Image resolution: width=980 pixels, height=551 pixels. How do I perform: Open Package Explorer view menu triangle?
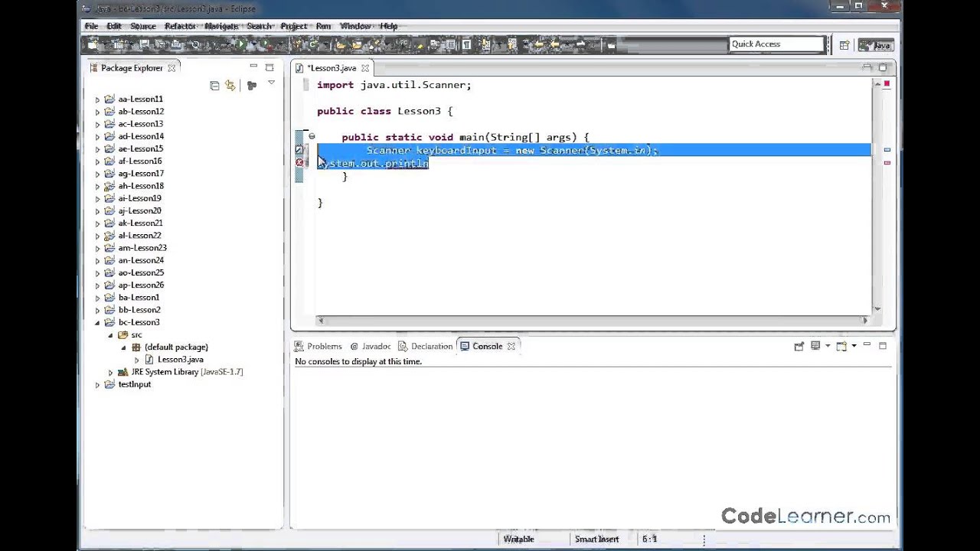click(x=271, y=83)
